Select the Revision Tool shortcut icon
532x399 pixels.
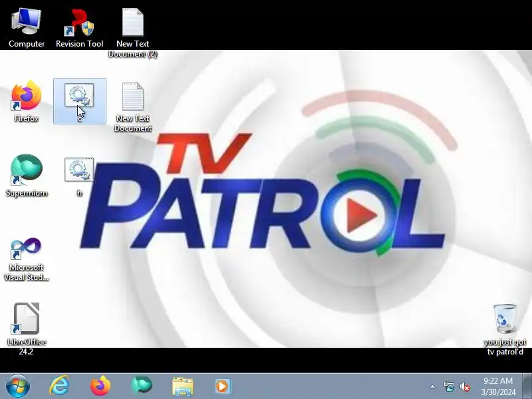coord(79,28)
